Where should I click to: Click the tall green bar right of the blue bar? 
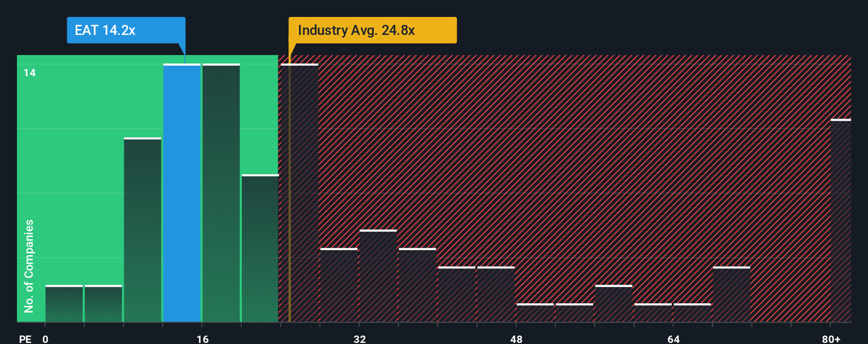click(221, 193)
